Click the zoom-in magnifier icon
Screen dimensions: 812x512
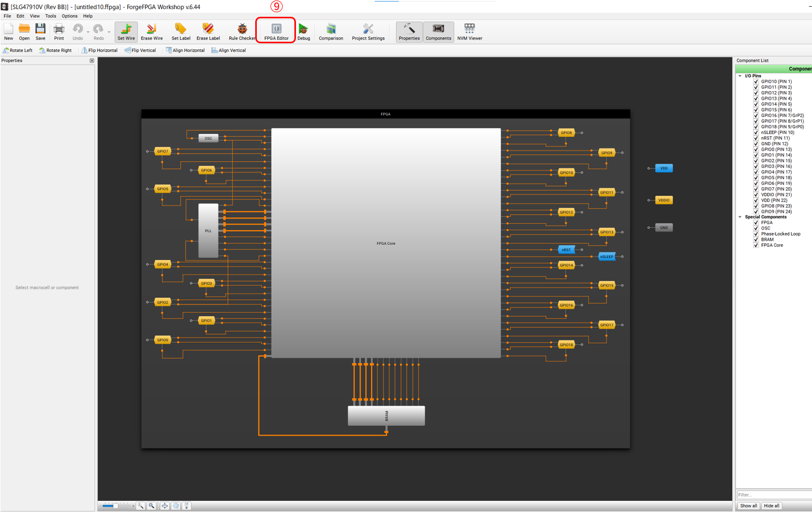point(152,506)
